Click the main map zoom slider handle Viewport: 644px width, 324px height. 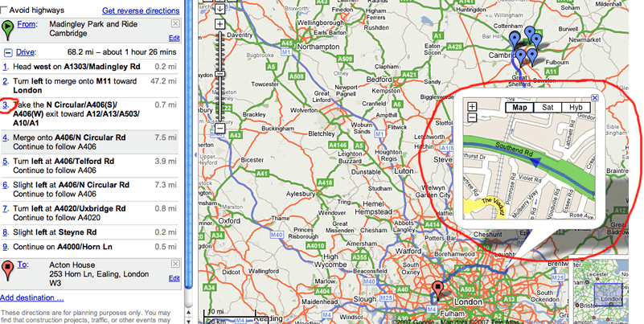pyautogui.click(x=219, y=73)
